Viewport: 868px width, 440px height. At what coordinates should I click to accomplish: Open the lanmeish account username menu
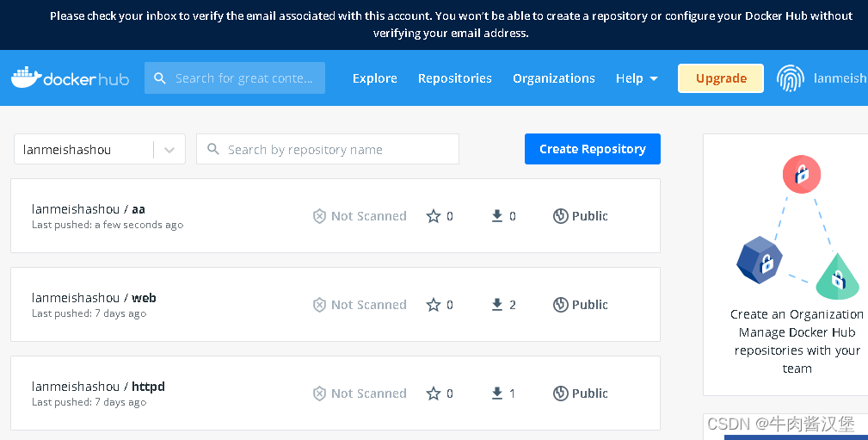tap(840, 78)
